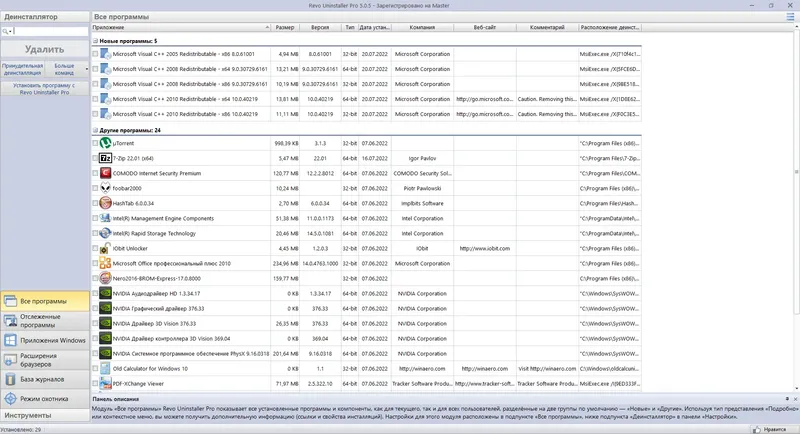This screenshot has height=434, width=800.
Task: Check the 7-Zip 22.01 checkbox
Action: point(95,158)
